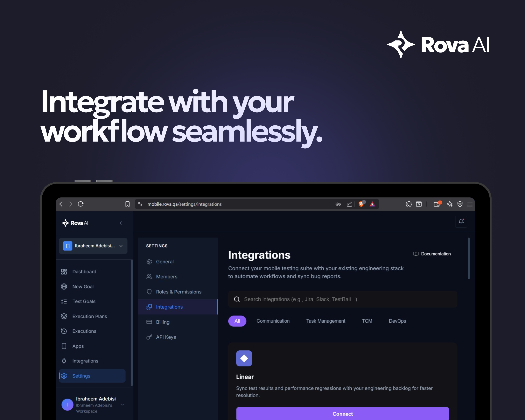The height and width of the screenshot is (420, 525).
Task: Open notifications via the bell icon
Action: click(x=461, y=222)
